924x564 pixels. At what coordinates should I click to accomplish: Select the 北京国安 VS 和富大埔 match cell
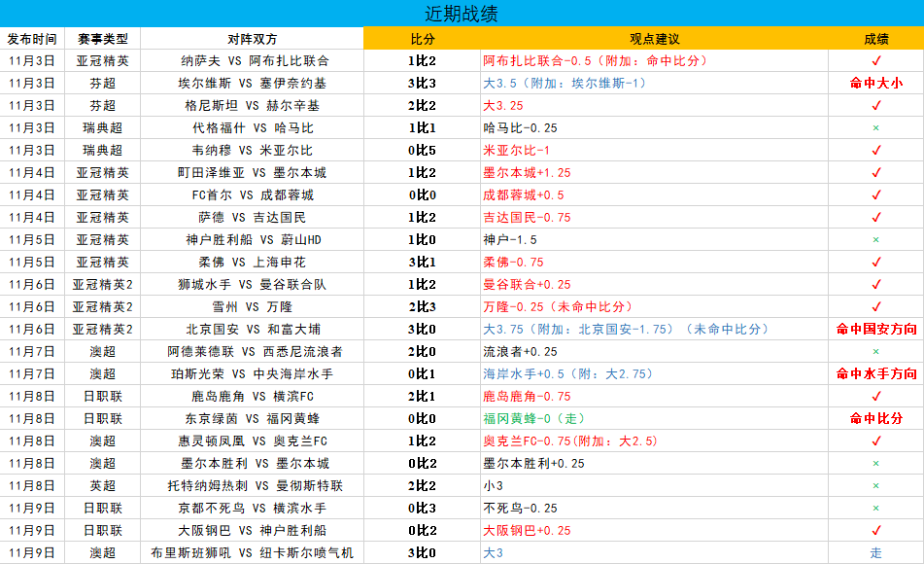tap(253, 329)
